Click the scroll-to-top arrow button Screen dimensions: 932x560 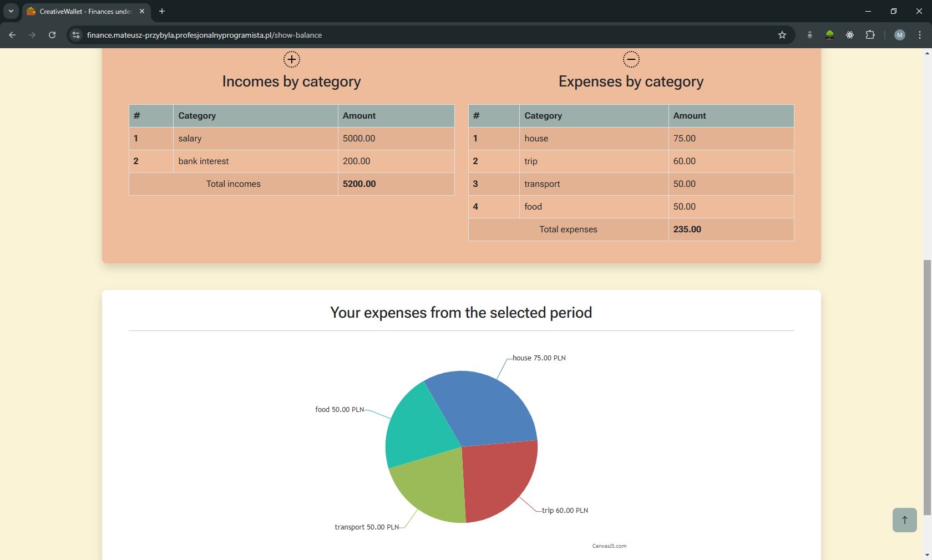pyautogui.click(x=904, y=520)
